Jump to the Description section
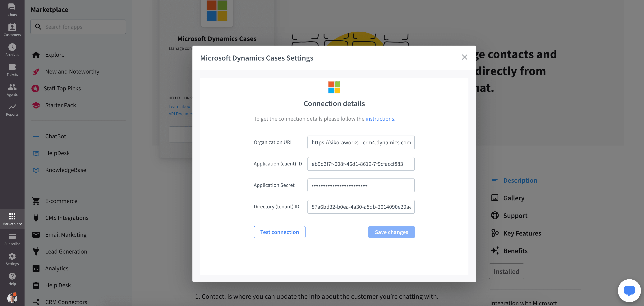The image size is (644, 306). coord(520,180)
